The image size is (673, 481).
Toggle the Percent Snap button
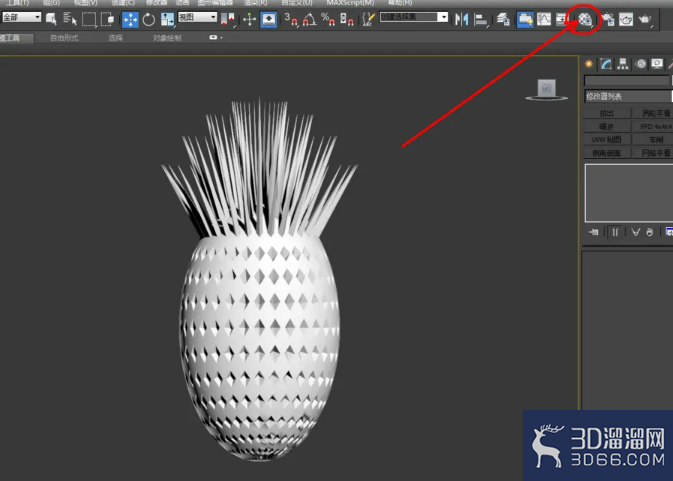(328, 19)
